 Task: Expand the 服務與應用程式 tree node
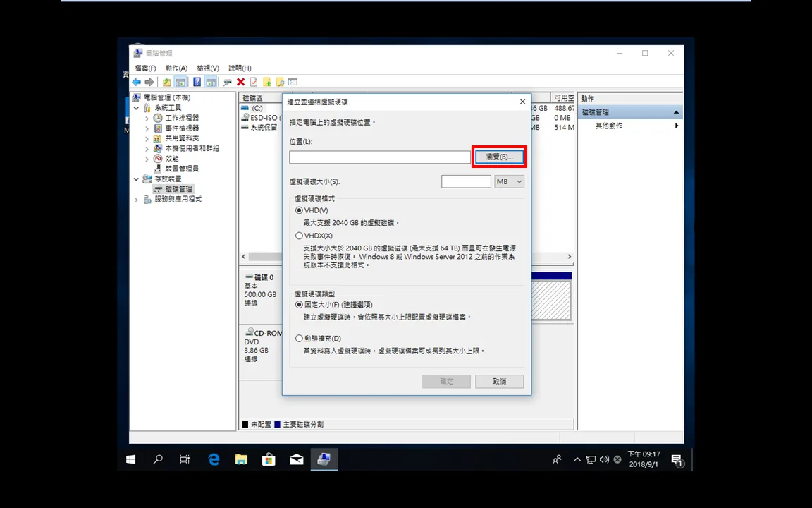click(137, 200)
